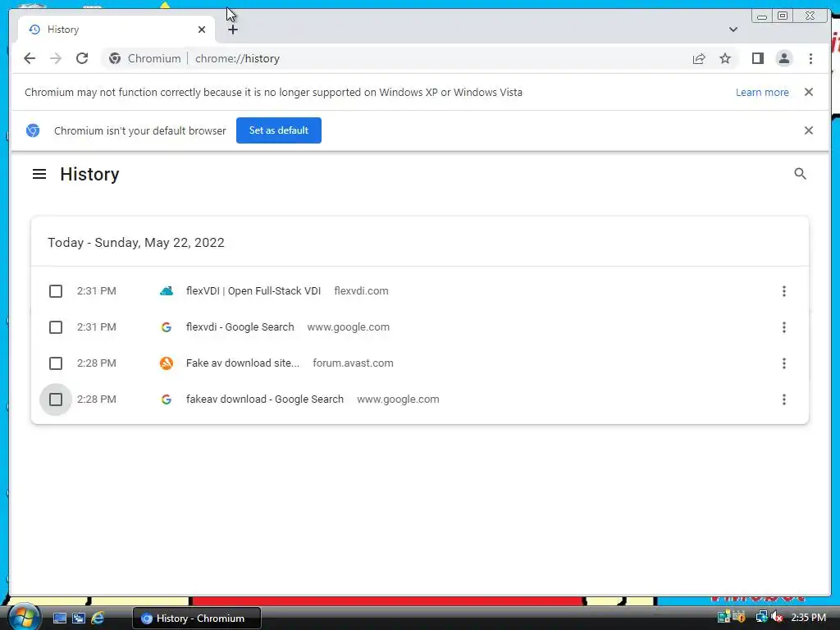Launch Internet Explorer from quick launch

(x=98, y=619)
